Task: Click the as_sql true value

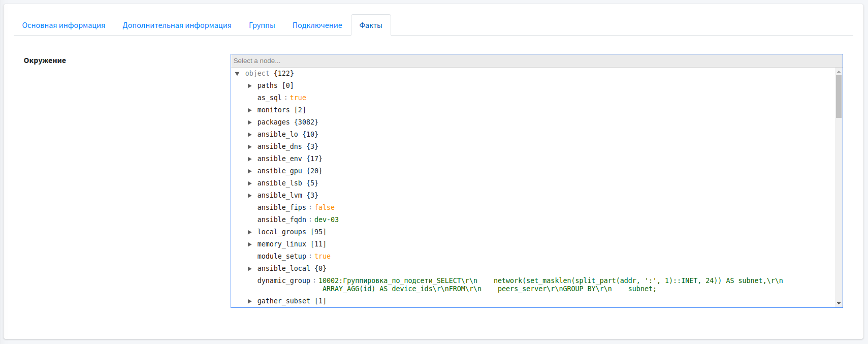Action: (298, 98)
